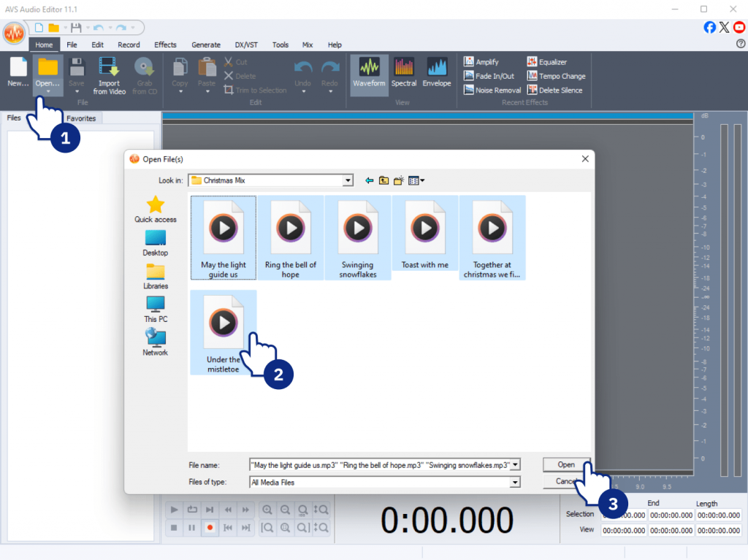
Task: Create a New file from ribbon
Action: coord(18,72)
